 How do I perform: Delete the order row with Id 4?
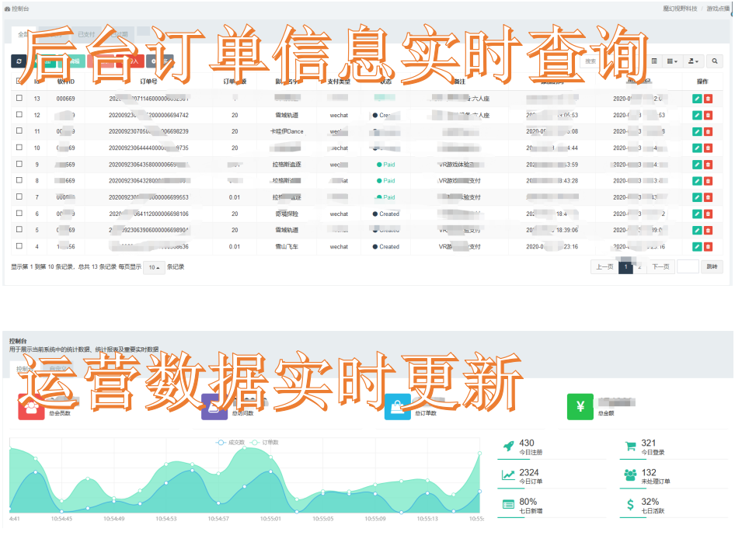click(708, 246)
